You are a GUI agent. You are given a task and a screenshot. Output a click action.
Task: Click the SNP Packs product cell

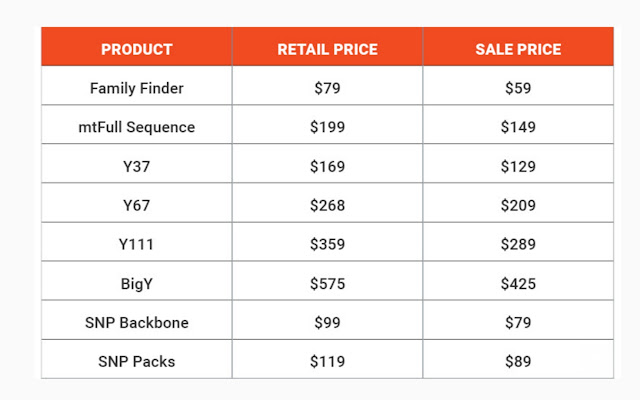[137, 361]
